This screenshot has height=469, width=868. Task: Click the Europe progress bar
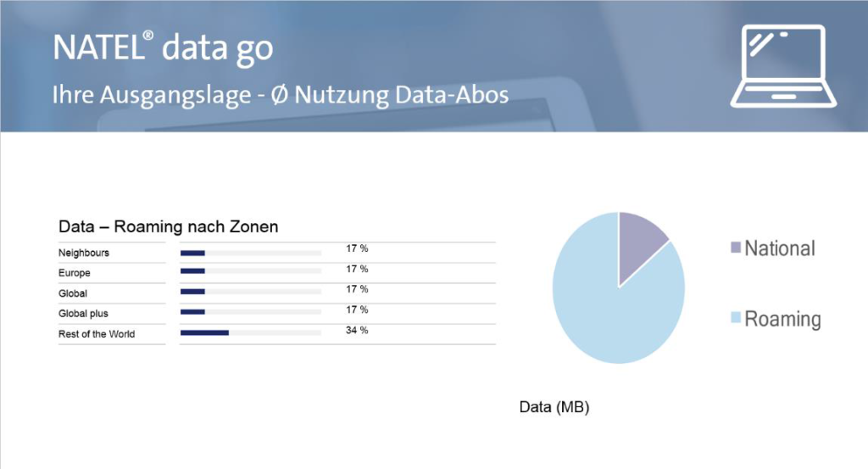[251, 271]
